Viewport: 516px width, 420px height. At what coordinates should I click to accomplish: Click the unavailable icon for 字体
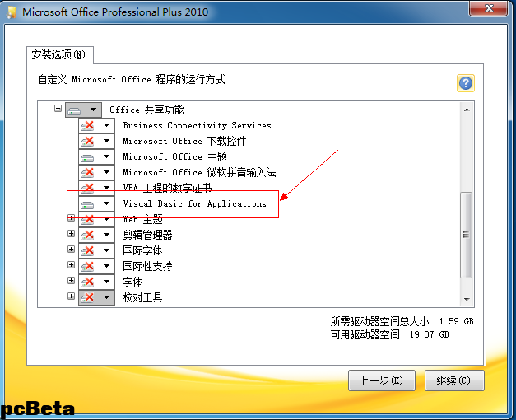(x=87, y=282)
